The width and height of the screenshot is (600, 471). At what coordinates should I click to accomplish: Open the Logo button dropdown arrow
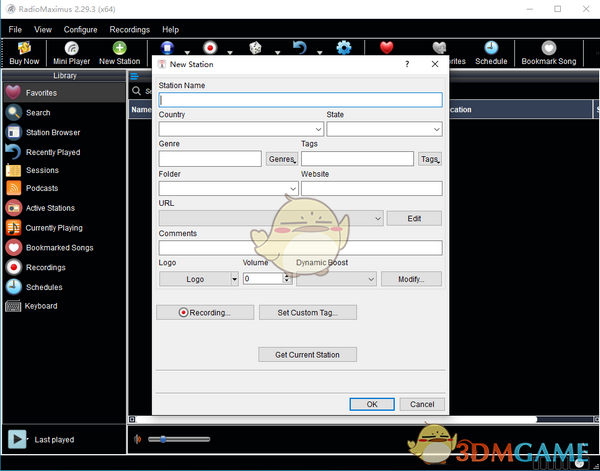[235, 279]
